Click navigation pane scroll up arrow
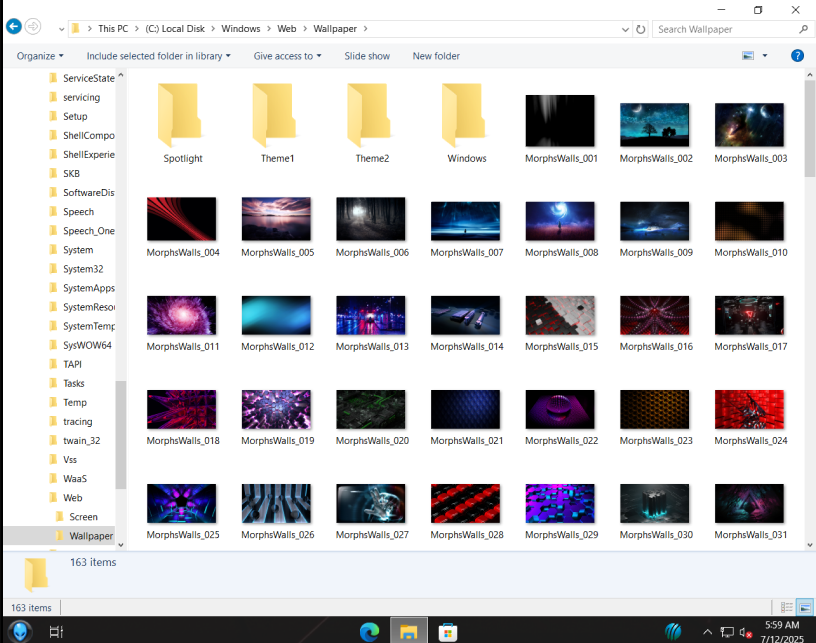Viewport: 816px width, 643px height. click(121, 75)
